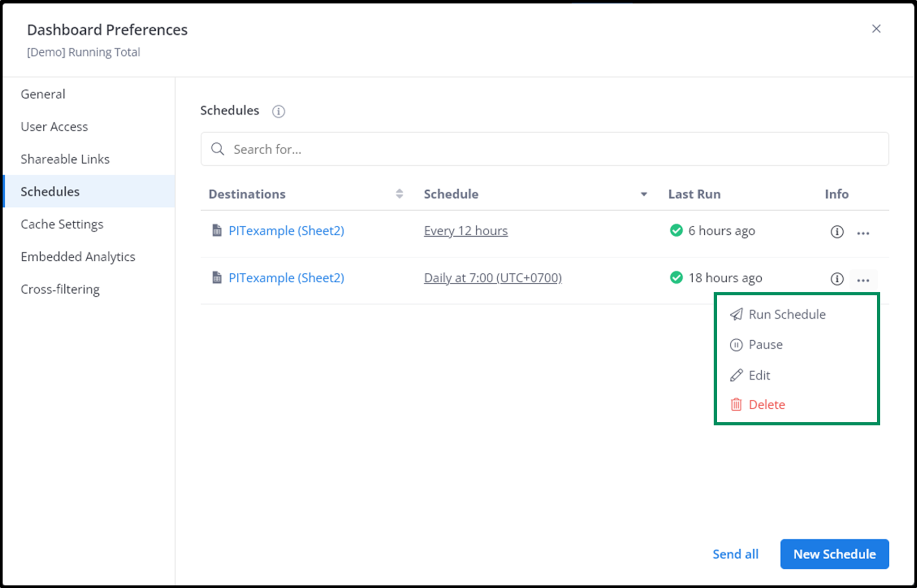Click the Delete trash icon

[x=736, y=404]
